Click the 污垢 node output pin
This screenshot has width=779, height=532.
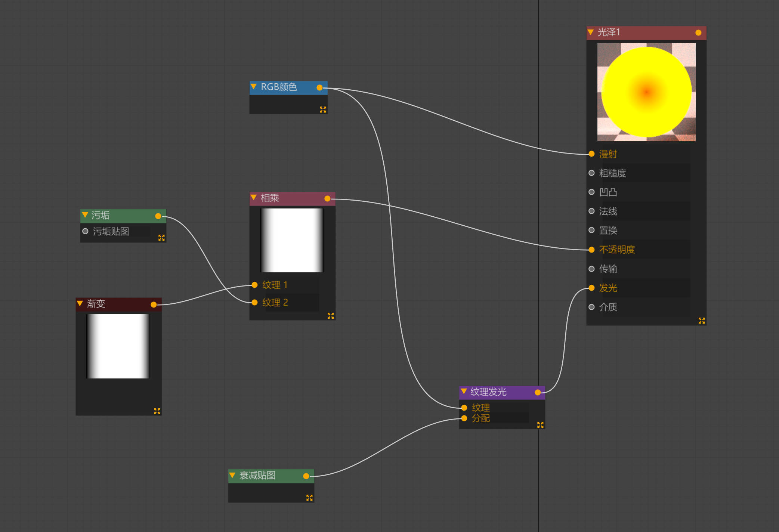(158, 216)
